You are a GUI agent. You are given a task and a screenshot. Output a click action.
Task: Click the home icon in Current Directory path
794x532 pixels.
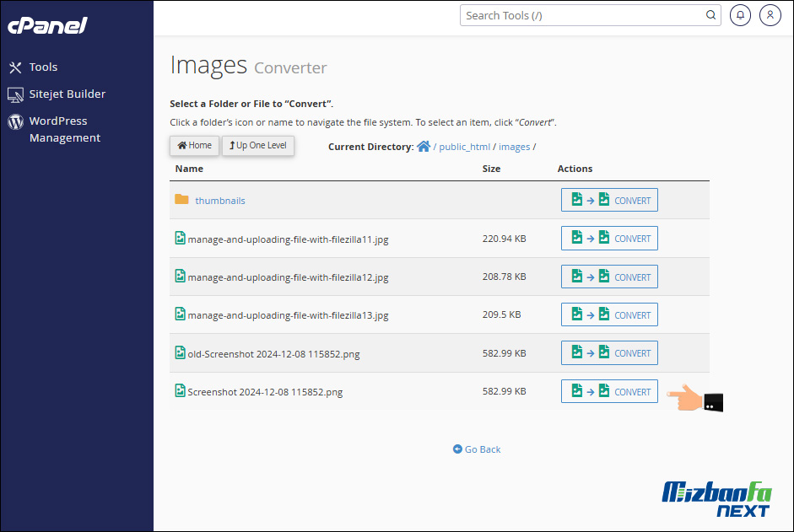pos(424,147)
